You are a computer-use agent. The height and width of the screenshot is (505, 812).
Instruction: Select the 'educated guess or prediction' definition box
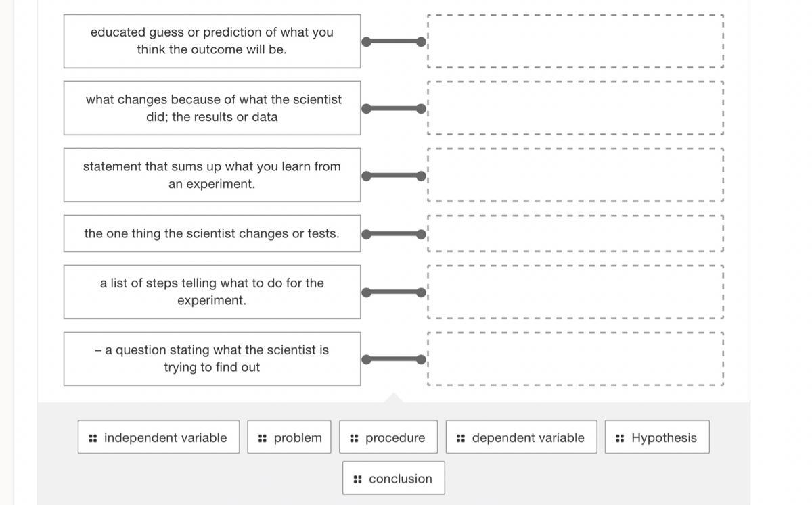[x=212, y=41]
